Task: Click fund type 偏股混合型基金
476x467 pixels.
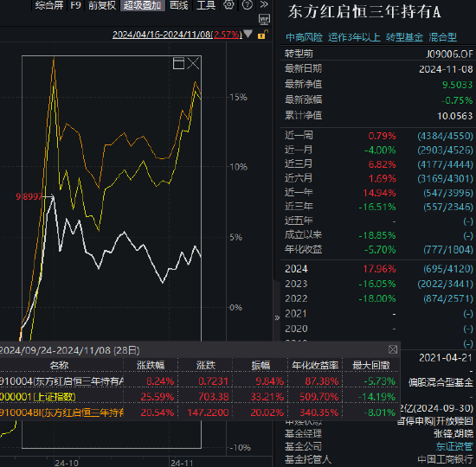Action: click(441, 382)
